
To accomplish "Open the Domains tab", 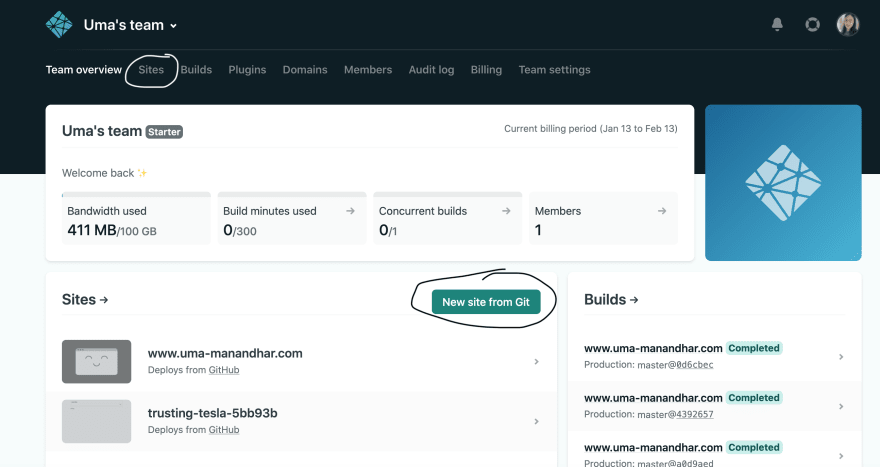I will 305,70.
